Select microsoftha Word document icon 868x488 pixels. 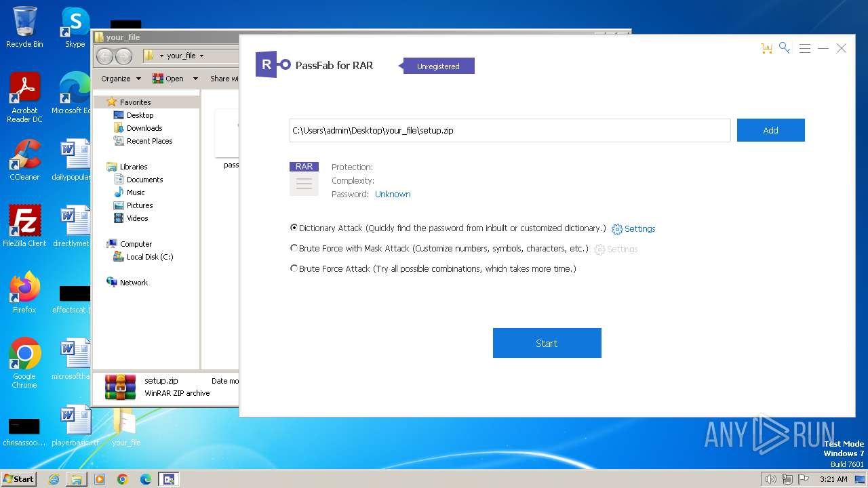coord(74,359)
